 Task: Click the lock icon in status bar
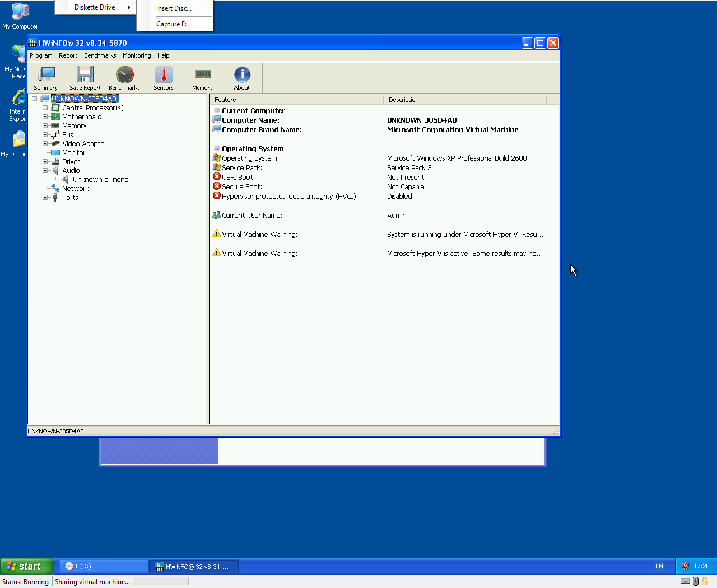pos(705,581)
